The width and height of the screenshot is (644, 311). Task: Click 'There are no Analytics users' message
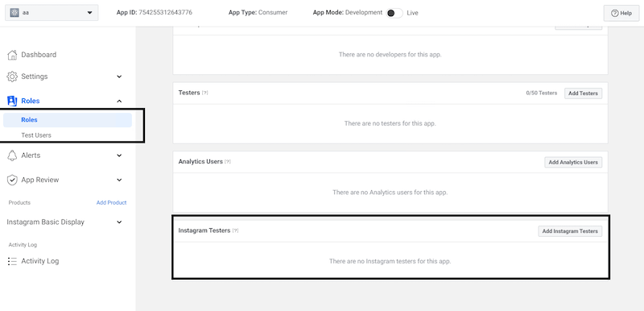tap(390, 193)
